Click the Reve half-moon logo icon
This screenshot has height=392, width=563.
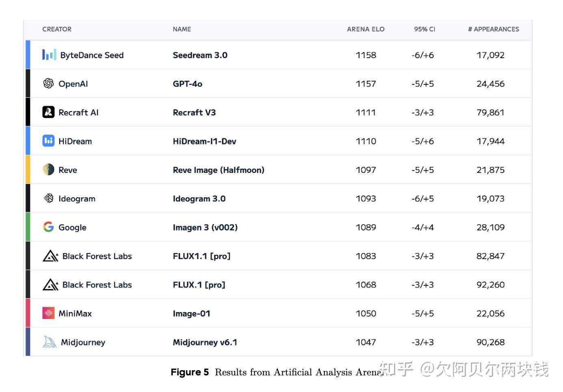pyautogui.click(x=48, y=170)
